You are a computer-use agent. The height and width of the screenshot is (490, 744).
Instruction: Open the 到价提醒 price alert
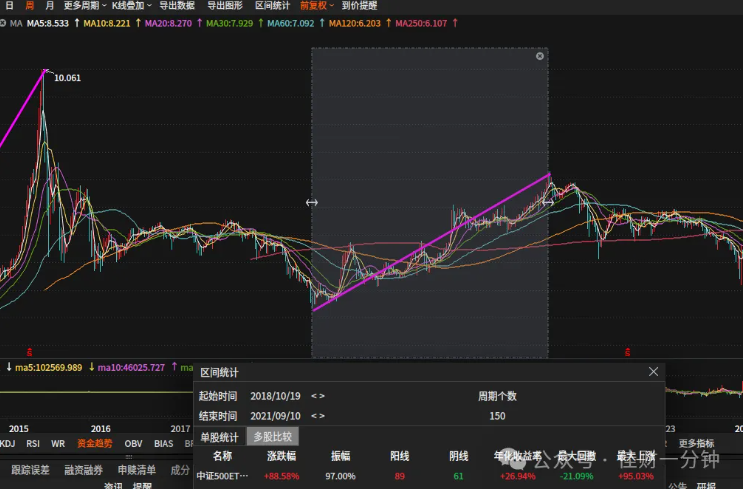[359, 6]
